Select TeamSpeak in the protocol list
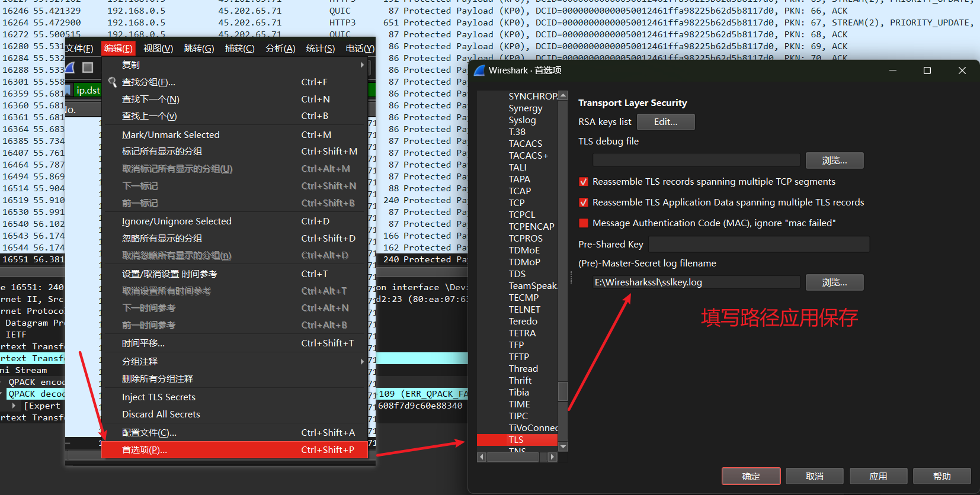The width and height of the screenshot is (980, 495). [x=533, y=286]
